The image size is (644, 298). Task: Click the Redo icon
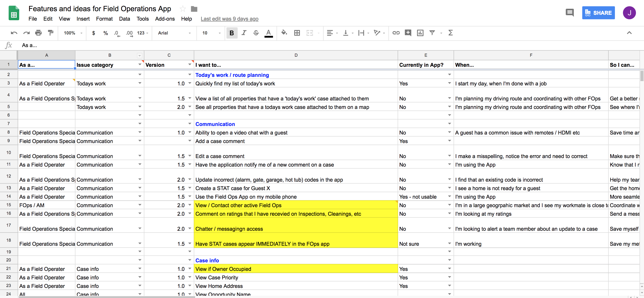pyautogui.click(x=26, y=33)
